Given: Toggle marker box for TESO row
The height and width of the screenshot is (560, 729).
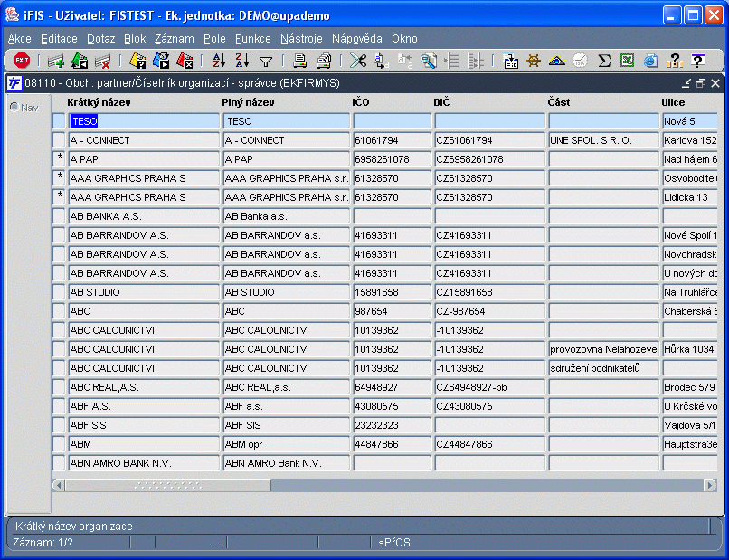Looking at the screenshot, I should point(59,121).
